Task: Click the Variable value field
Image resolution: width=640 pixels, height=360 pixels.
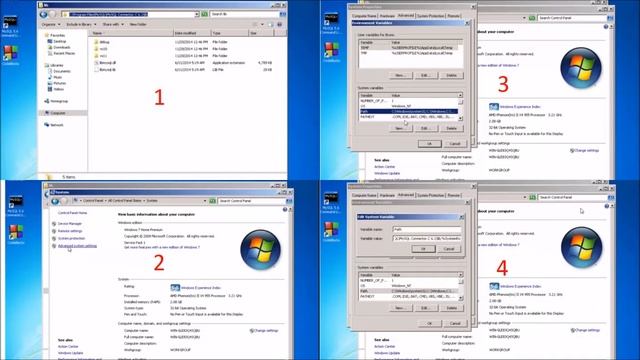Action: 427,238
